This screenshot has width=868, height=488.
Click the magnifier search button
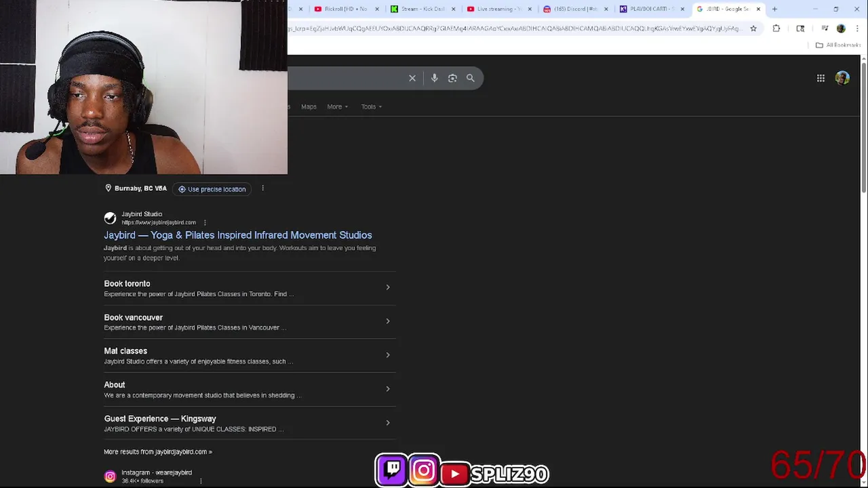470,78
